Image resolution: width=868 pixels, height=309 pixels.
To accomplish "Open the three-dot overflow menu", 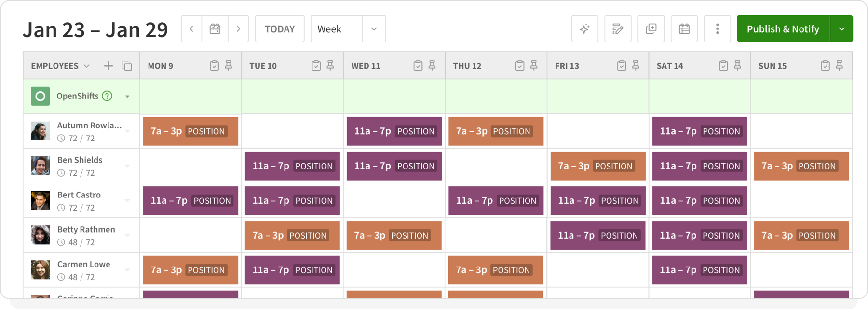I will coord(718,28).
